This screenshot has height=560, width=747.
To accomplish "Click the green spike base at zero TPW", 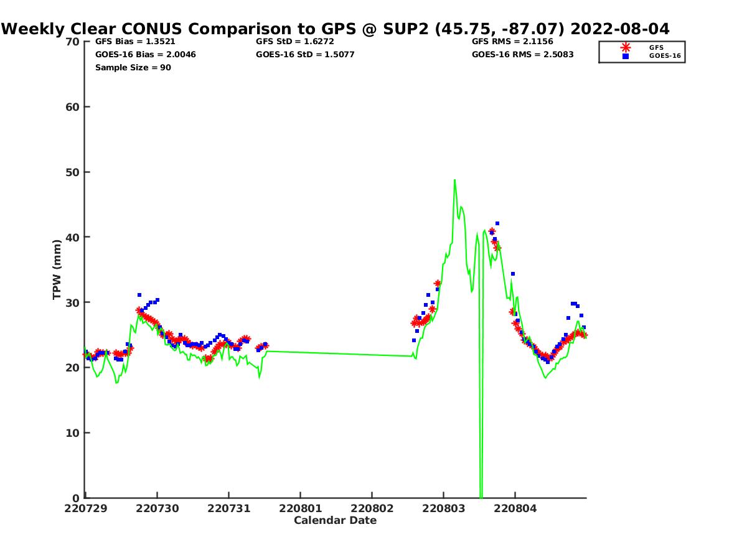I will click(481, 496).
